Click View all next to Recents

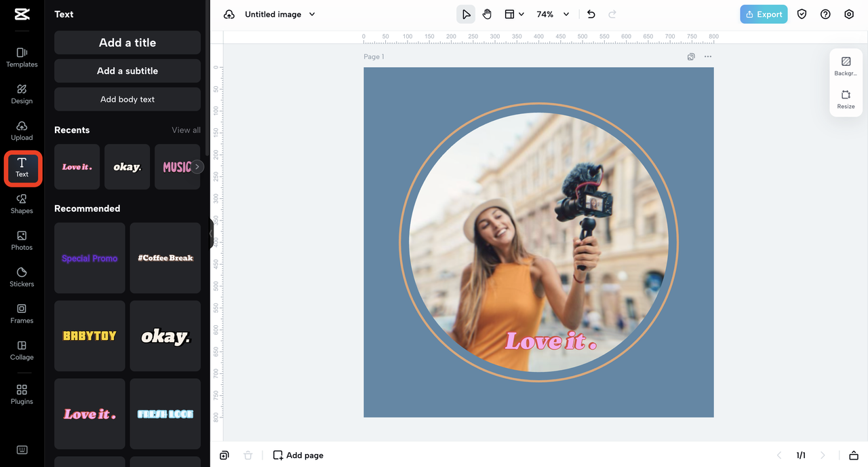pos(186,130)
